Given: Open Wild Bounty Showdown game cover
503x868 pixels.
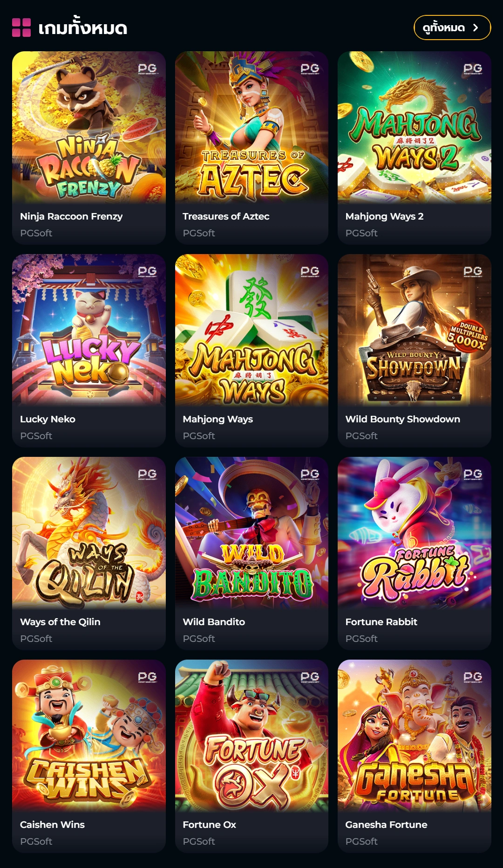Looking at the screenshot, I should [x=415, y=330].
